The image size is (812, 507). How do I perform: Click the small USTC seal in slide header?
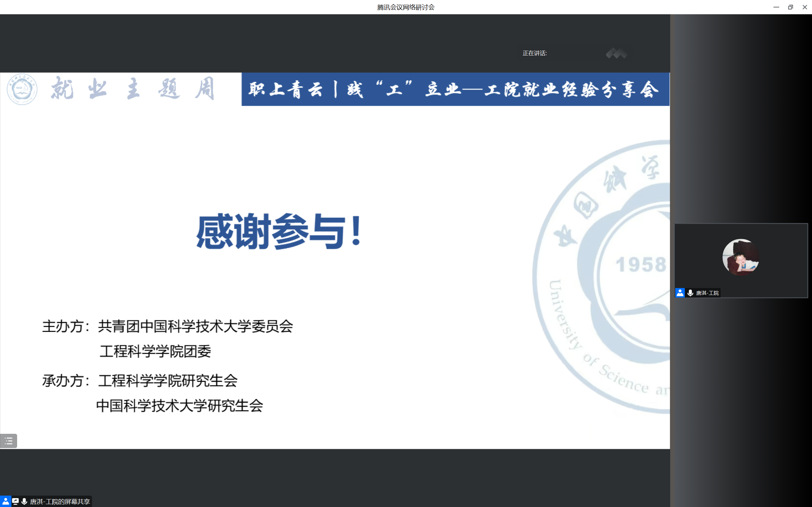[x=22, y=89]
